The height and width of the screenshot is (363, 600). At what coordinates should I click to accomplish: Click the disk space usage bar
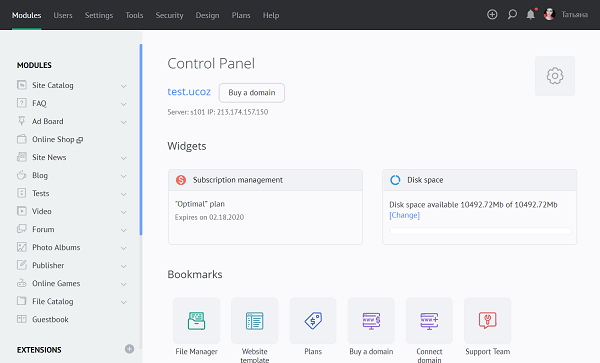(480, 231)
